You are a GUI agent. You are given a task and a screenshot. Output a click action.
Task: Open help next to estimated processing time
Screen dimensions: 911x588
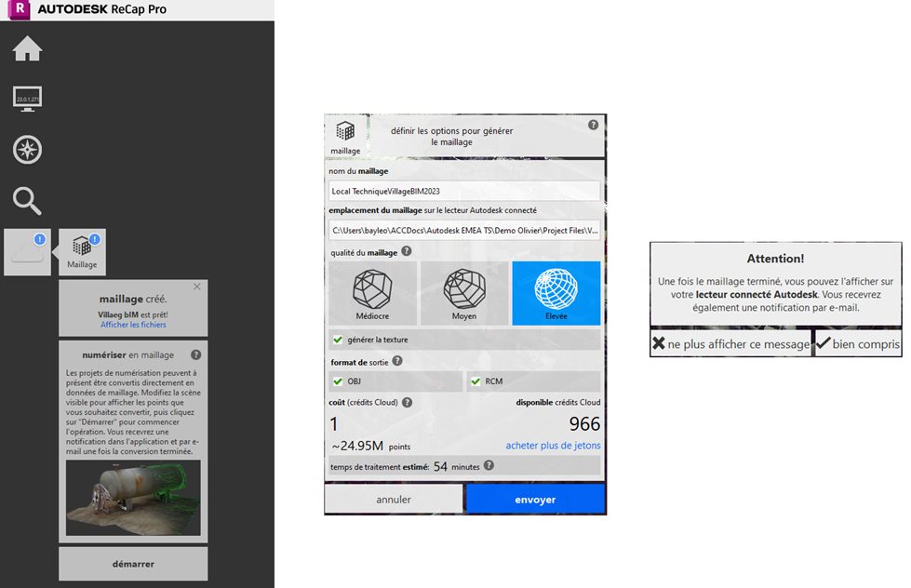tap(489, 465)
